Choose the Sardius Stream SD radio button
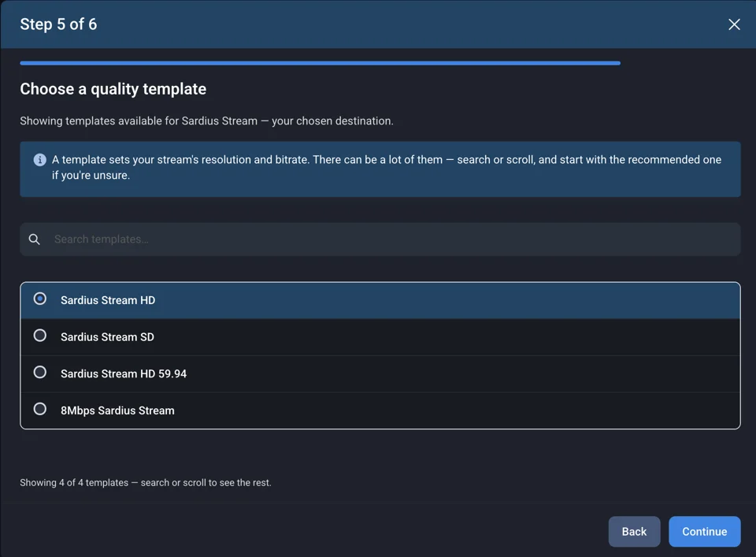 40,336
